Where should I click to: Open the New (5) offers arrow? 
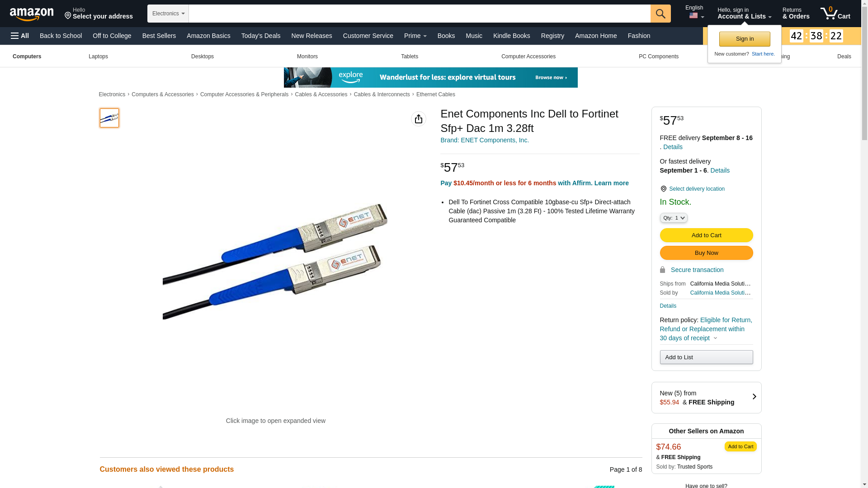(x=754, y=397)
